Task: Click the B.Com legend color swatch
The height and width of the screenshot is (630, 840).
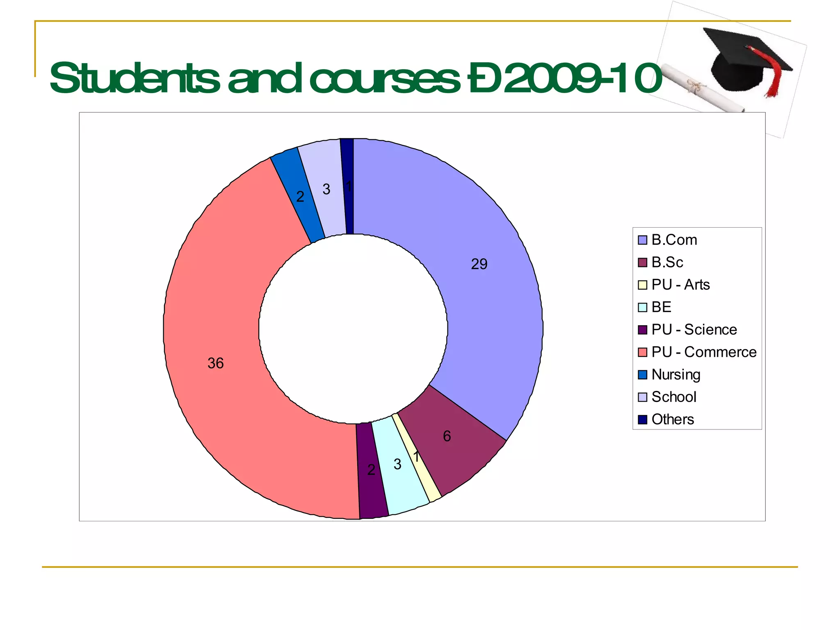Action: (642, 240)
